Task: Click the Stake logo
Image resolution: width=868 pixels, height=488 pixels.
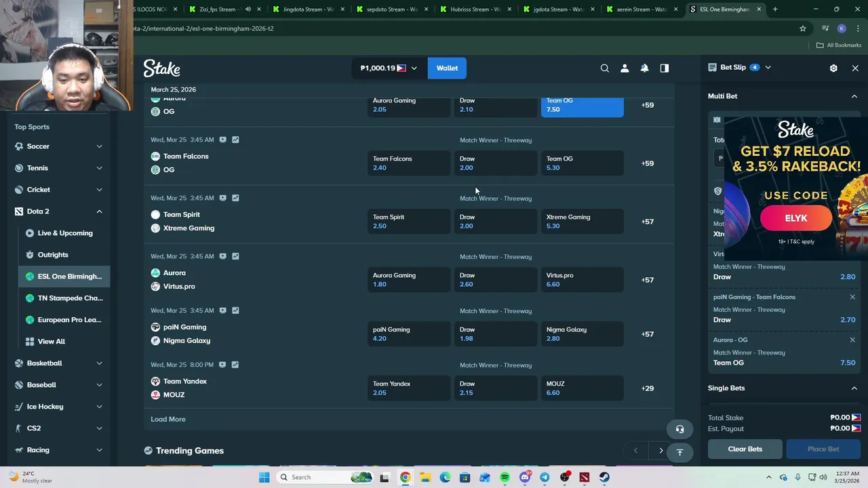Action: pyautogui.click(x=161, y=68)
